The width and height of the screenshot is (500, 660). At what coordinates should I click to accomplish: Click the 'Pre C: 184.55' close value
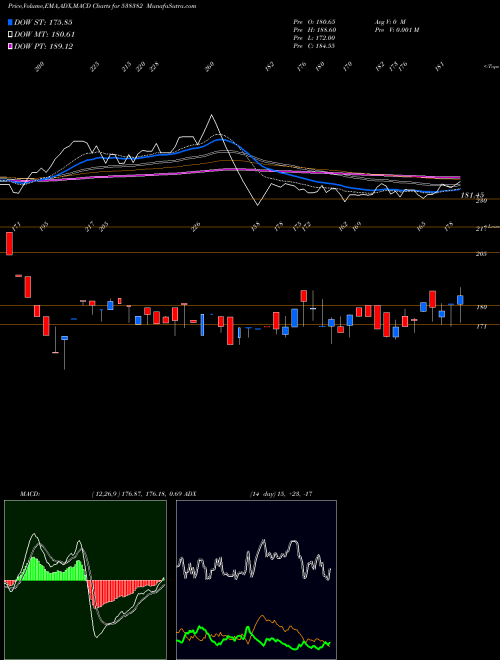pos(314,46)
